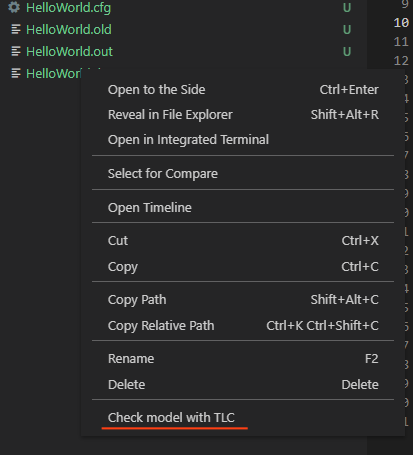Run Check model with TLC

pos(243,417)
